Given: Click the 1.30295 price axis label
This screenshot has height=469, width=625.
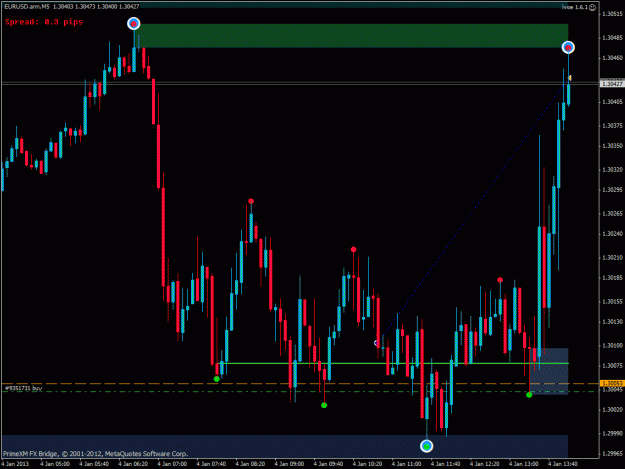Looking at the screenshot, I should click(613, 190).
